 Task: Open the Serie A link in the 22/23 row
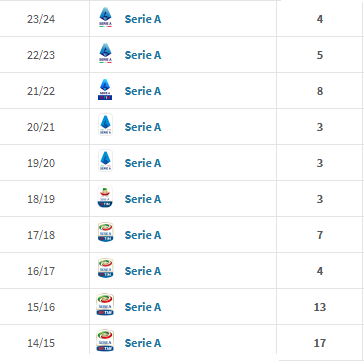(x=143, y=55)
